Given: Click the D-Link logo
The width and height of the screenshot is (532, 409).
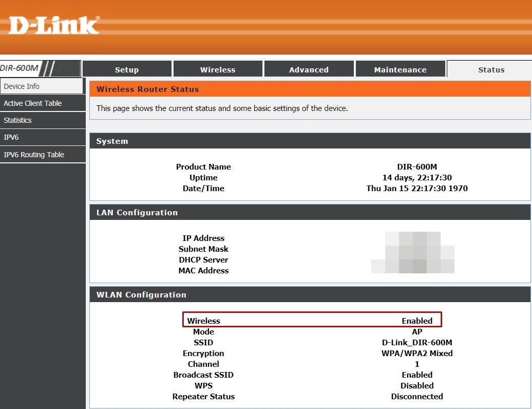Looking at the screenshot, I should pos(54,25).
